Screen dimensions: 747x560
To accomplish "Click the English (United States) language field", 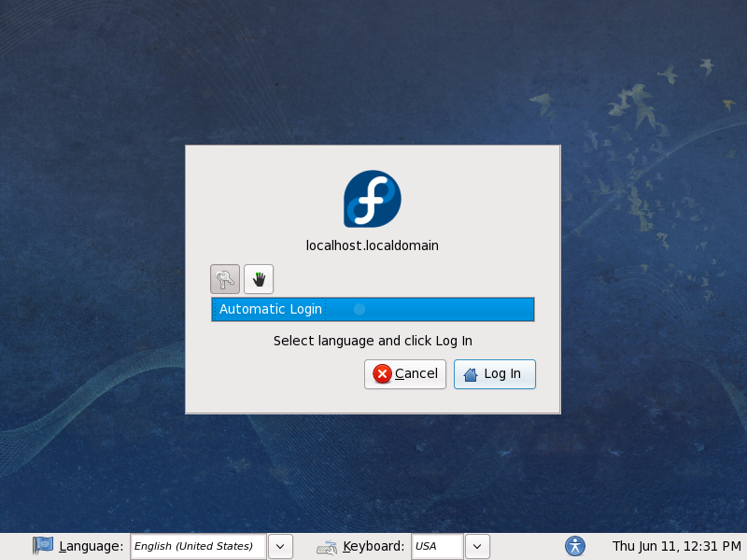I will [x=198, y=546].
